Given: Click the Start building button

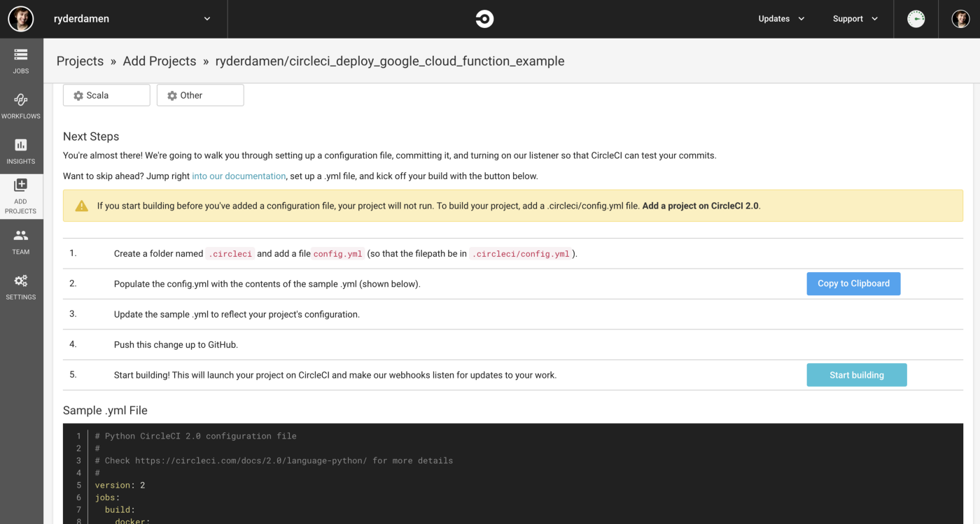Looking at the screenshot, I should pos(857,375).
